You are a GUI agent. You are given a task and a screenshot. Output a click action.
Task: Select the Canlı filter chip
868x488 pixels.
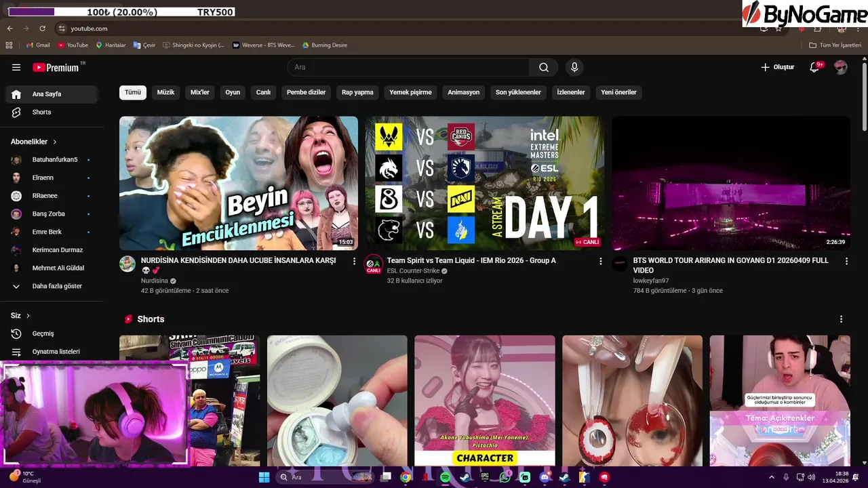tap(263, 92)
